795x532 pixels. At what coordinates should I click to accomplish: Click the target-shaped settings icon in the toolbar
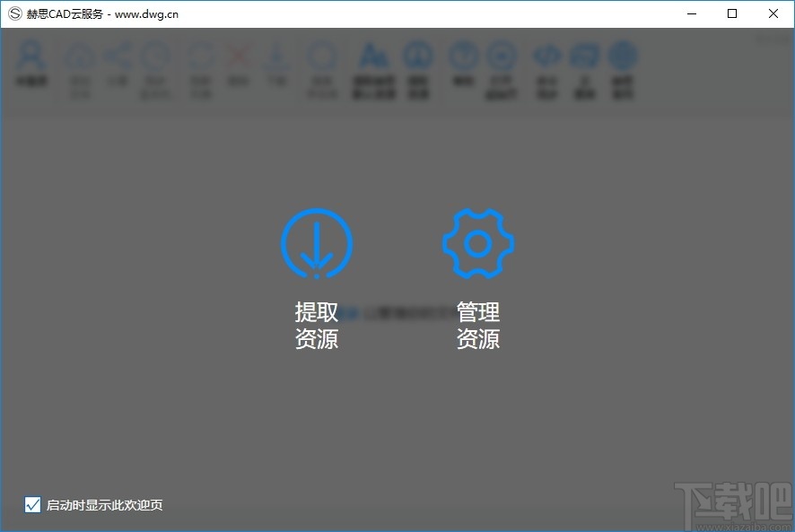click(501, 56)
